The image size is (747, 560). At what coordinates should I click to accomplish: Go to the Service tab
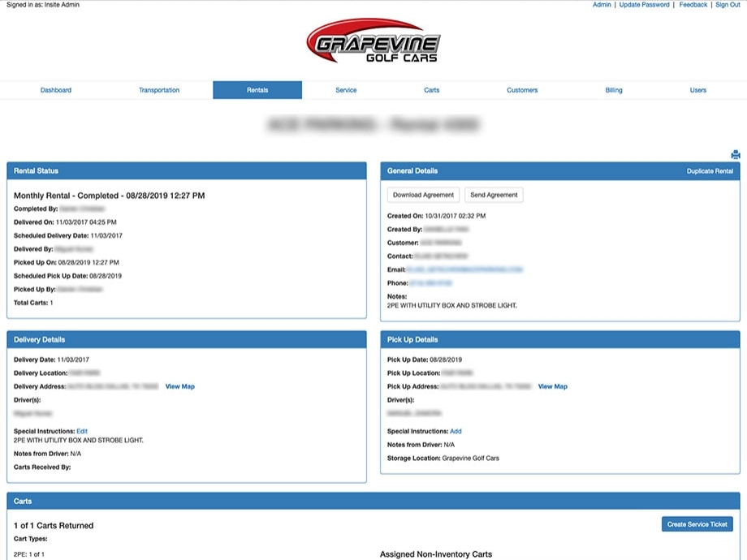346,90
